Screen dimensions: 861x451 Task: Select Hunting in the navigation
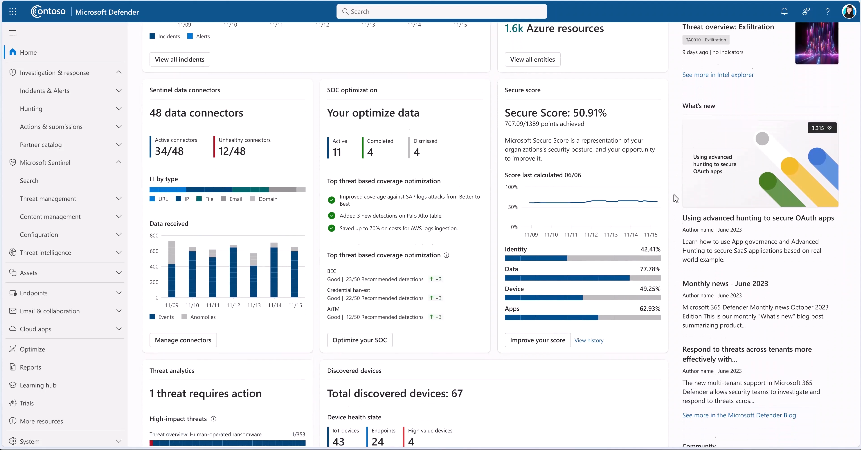31,109
